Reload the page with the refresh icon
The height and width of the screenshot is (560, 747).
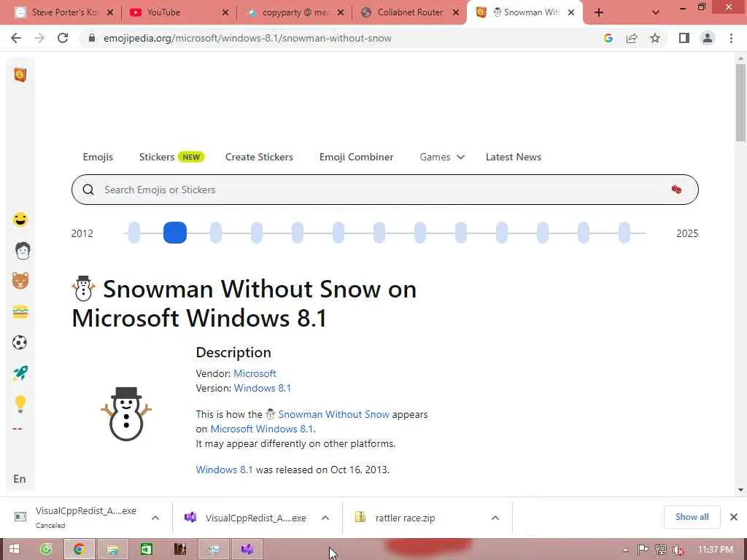[x=63, y=38]
